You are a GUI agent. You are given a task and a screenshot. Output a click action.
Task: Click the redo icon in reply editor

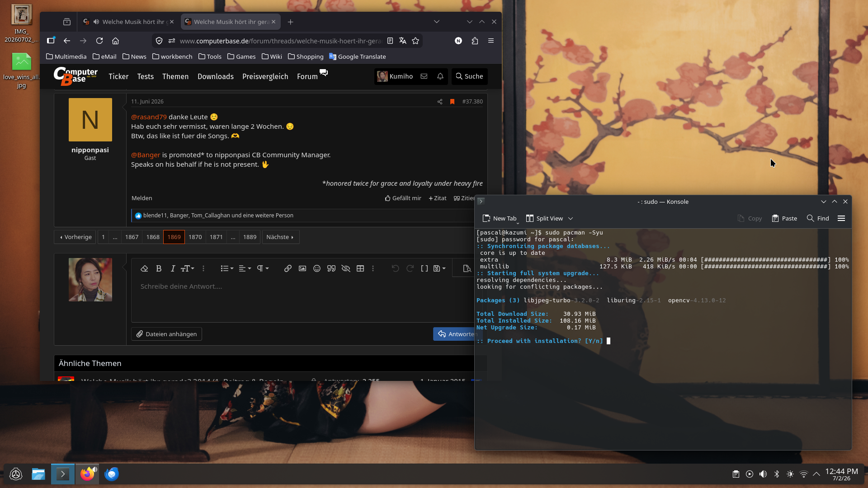[410, 268]
